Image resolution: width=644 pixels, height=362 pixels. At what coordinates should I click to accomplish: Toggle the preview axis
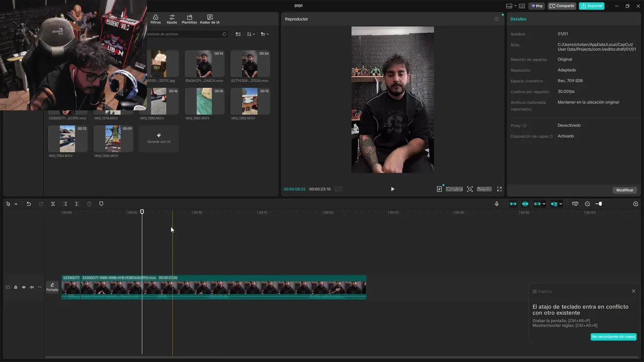point(554,204)
